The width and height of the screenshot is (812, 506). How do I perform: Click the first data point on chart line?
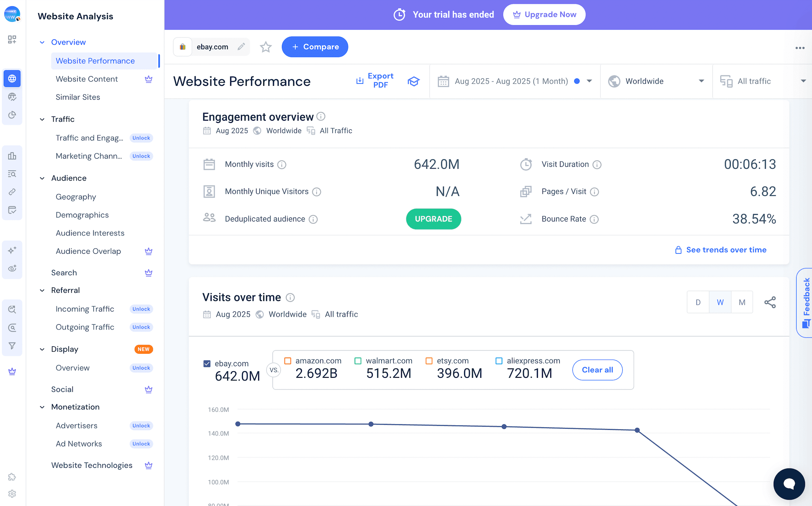(x=238, y=424)
